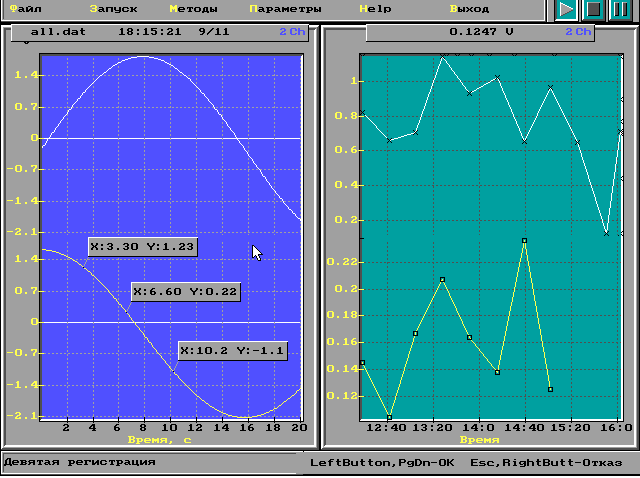Click the 2 Ch label in left panel header

[292, 32]
